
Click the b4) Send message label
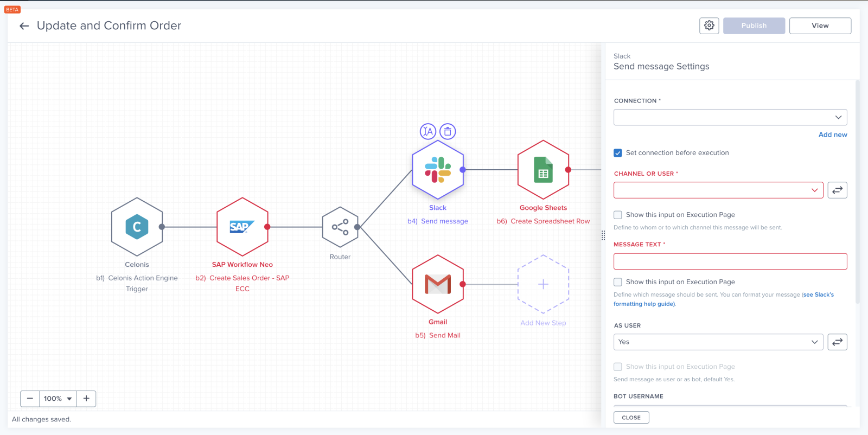pyautogui.click(x=438, y=221)
